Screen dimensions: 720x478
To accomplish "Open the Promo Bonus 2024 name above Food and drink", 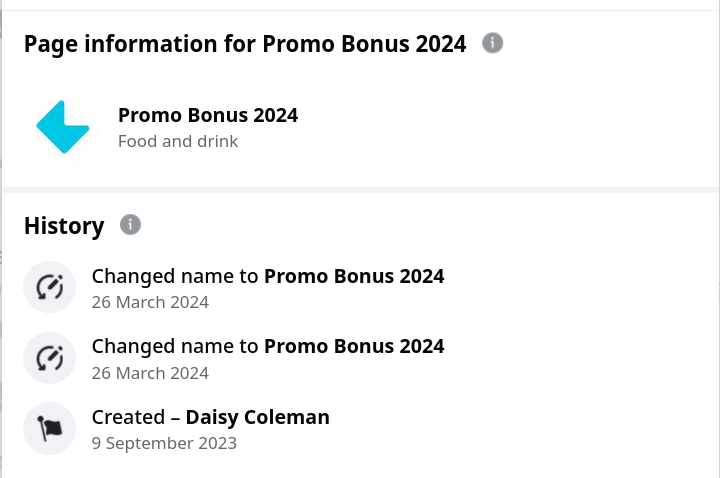I will (208, 115).
